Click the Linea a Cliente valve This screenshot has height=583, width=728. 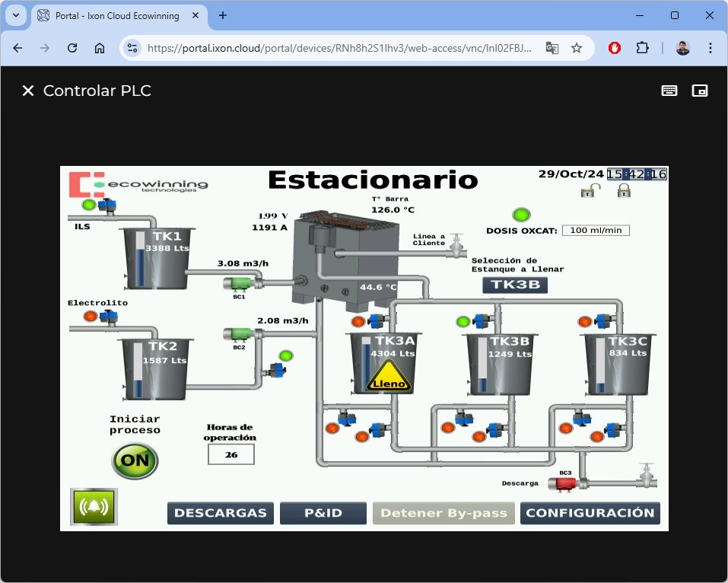point(456,245)
